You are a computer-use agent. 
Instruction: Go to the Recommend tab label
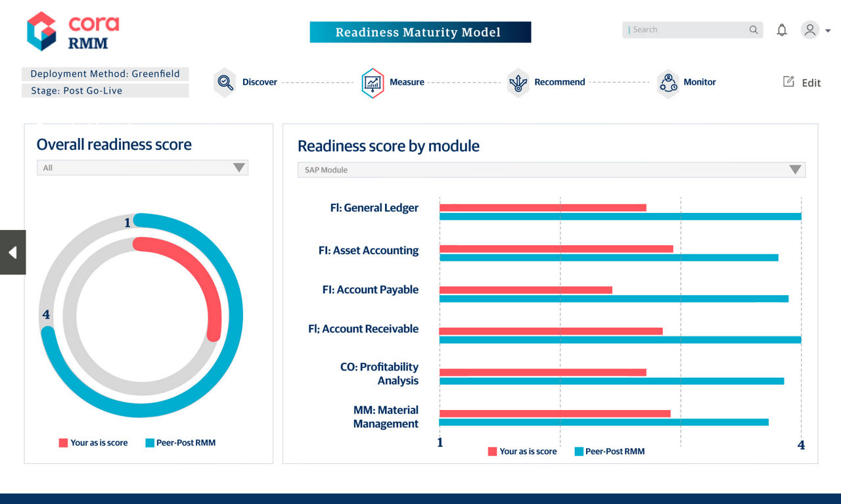pos(559,82)
